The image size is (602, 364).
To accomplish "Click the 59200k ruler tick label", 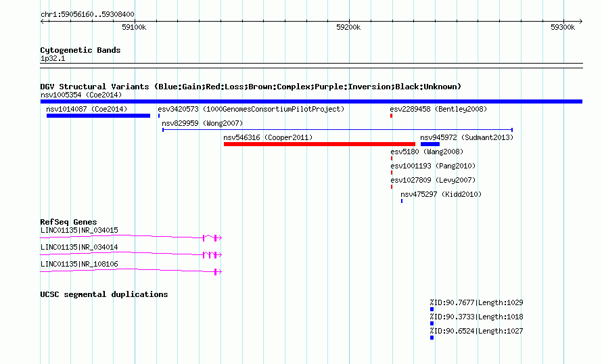I will coord(348,27).
